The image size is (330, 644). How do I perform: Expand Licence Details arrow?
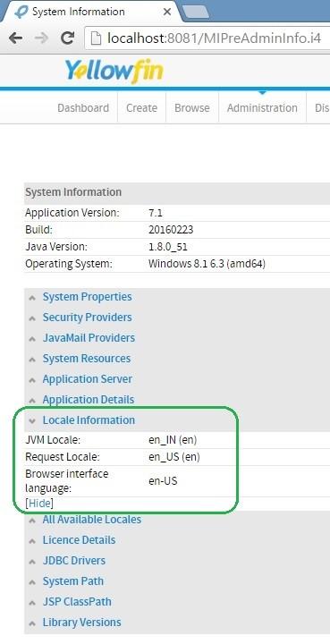click(x=32, y=541)
